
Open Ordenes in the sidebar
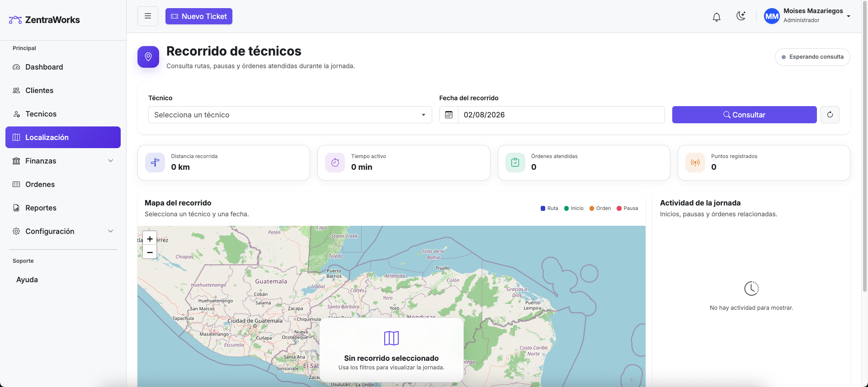click(63, 184)
